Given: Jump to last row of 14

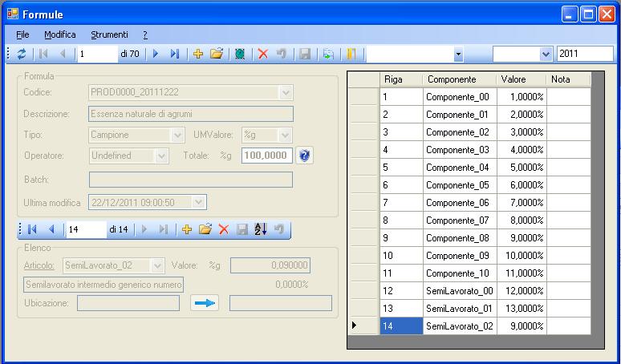Looking at the screenshot, I should tap(163, 229).
